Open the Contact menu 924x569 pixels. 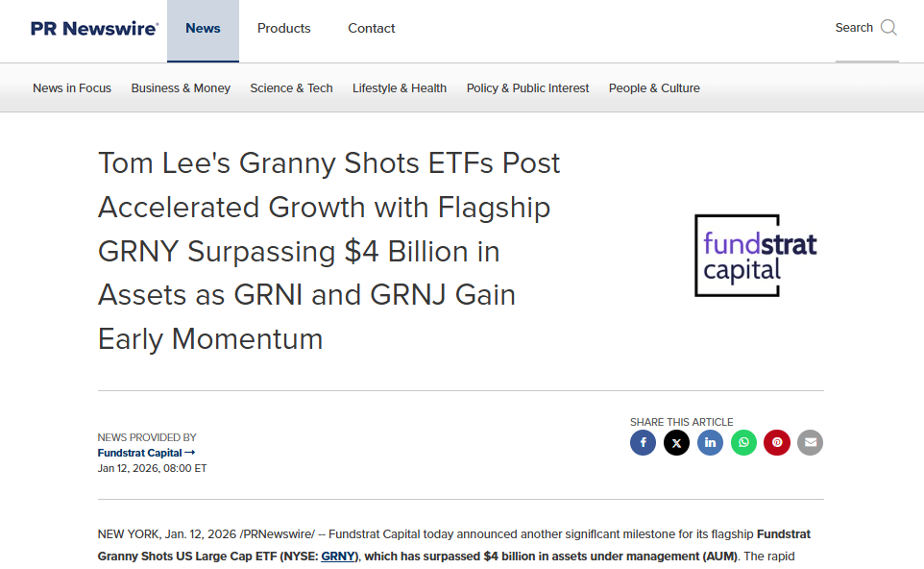click(372, 29)
